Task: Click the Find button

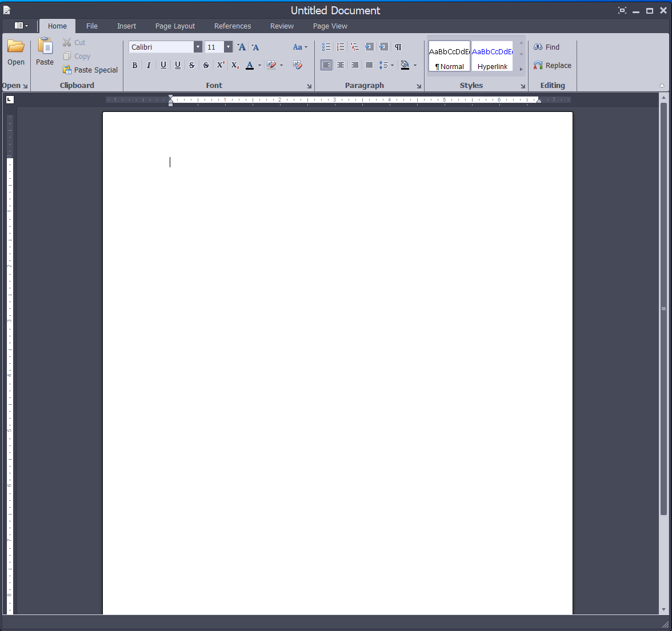Action: click(547, 47)
